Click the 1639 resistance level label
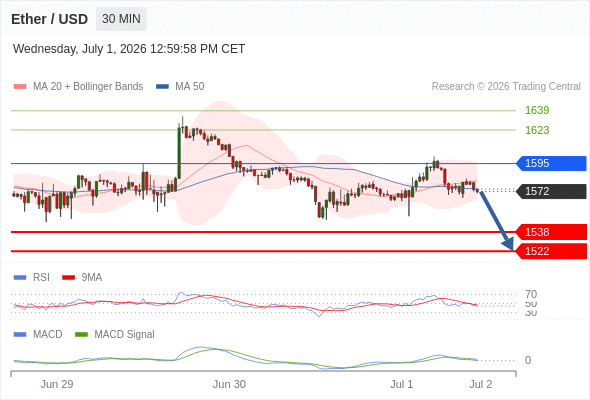The image size is (590, 400). tap(537, 110)
